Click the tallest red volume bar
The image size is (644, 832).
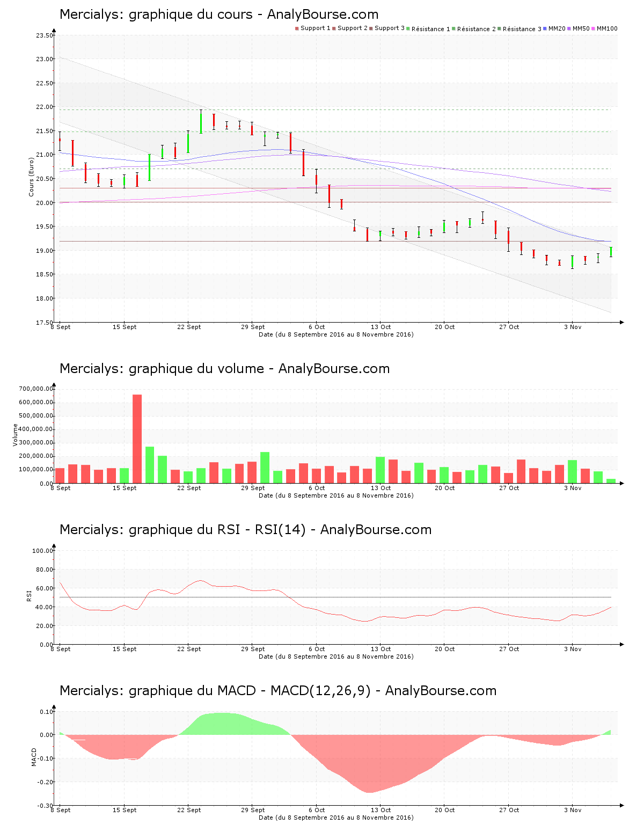click(137, 439)
